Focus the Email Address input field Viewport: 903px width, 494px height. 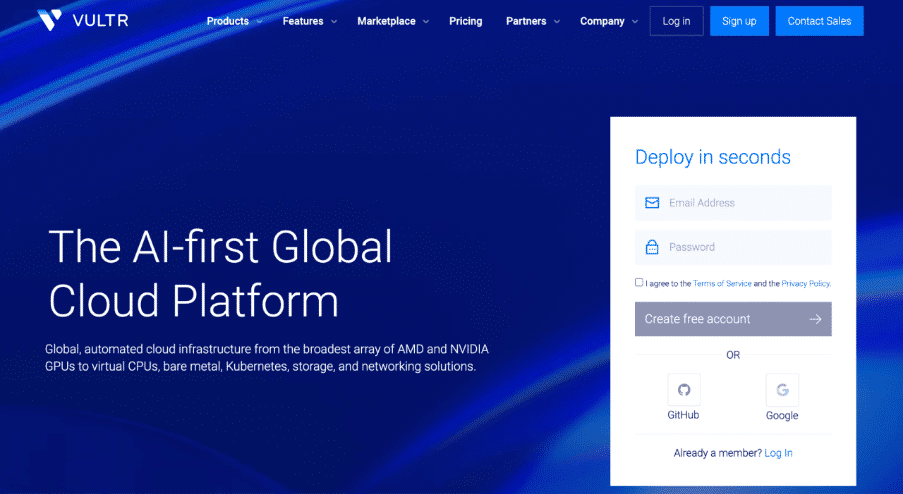click(x=733, y=203)
